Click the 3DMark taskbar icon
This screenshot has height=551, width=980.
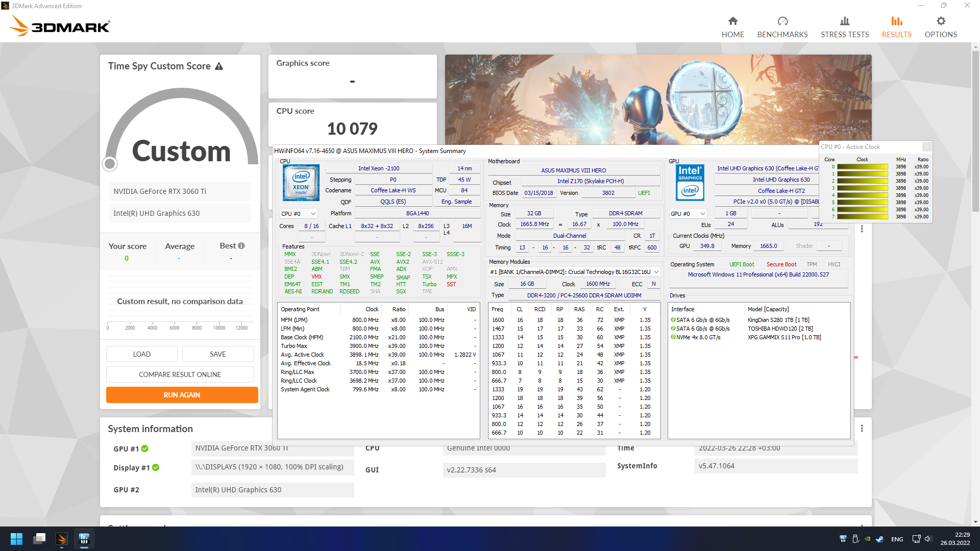(62, 539)
